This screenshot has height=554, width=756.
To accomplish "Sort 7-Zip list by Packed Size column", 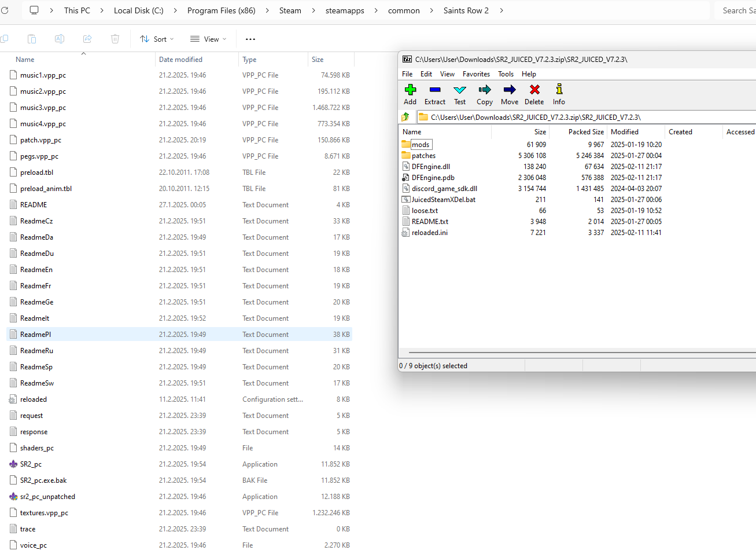I will [x=586, y=132].
